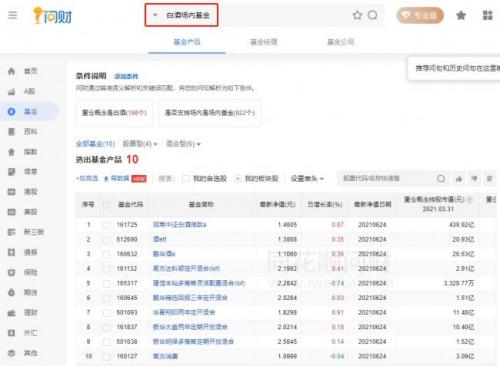Open the 设置表头 dropdown
Screen dimensions: 500x366
307,179
